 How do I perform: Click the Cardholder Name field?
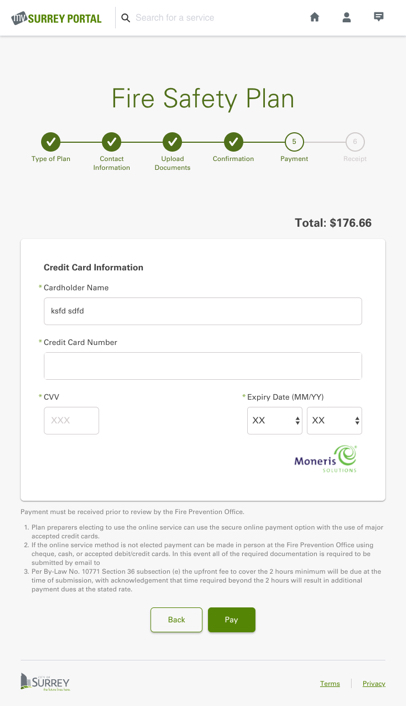203,311
